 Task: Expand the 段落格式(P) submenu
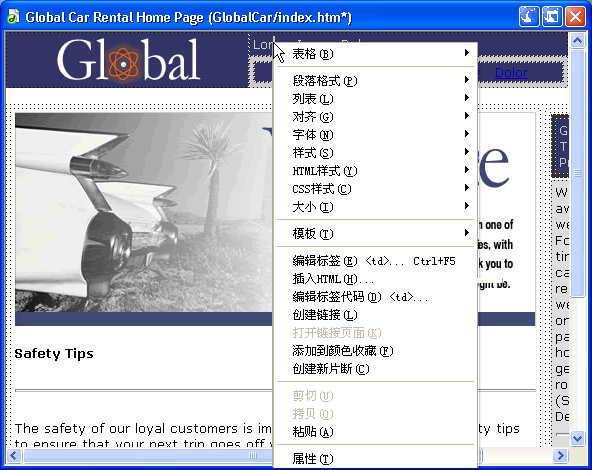(375, 81)
